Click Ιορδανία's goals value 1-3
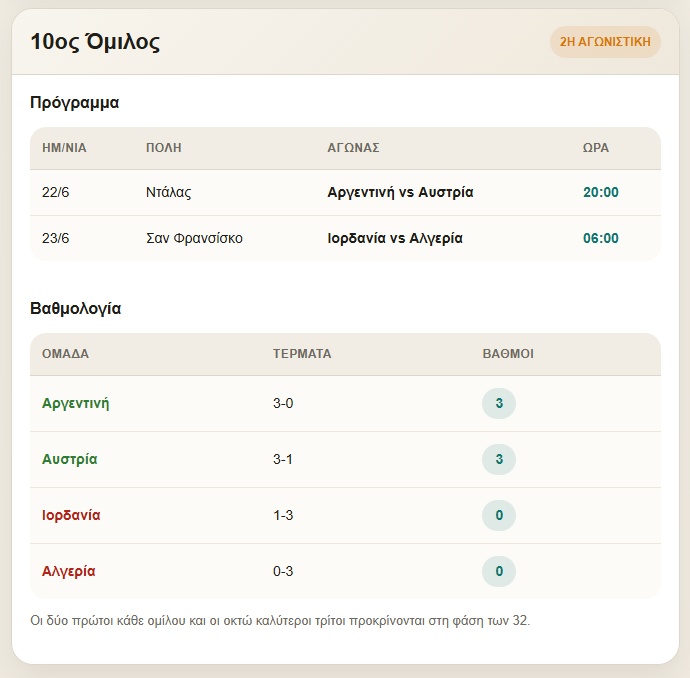Viewport: 690px width, 678px height. (283, 515)
